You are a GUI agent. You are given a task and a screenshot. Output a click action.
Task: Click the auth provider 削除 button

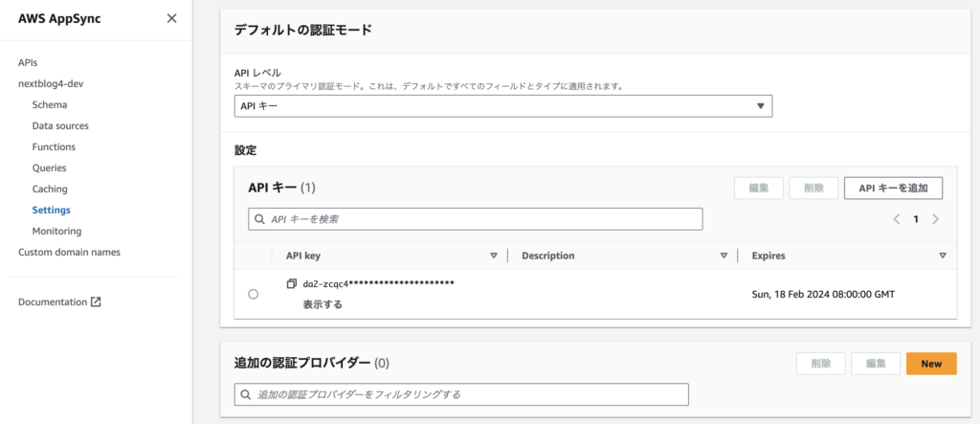point(820,364)
